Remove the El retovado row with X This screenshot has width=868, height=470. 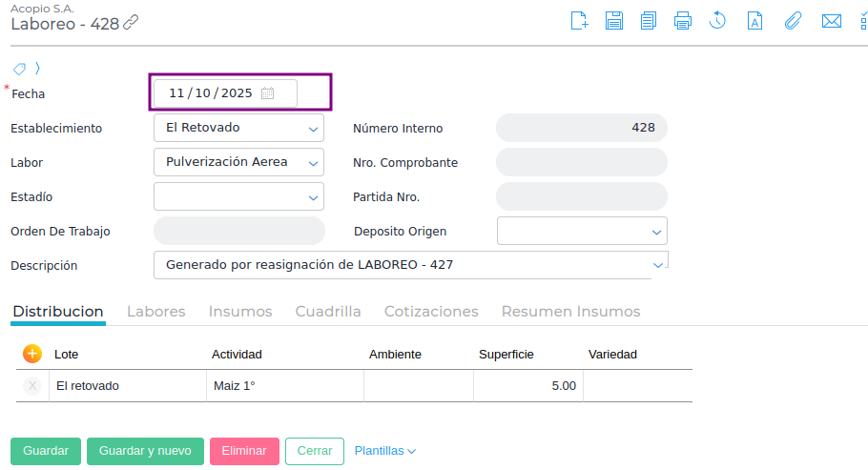tap(32, 386)
